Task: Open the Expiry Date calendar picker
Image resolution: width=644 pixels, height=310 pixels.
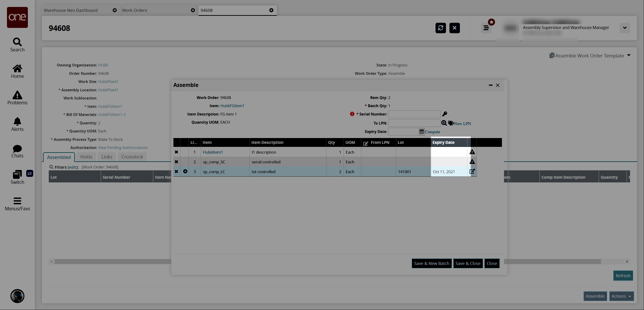Action: tap(422, 132)
